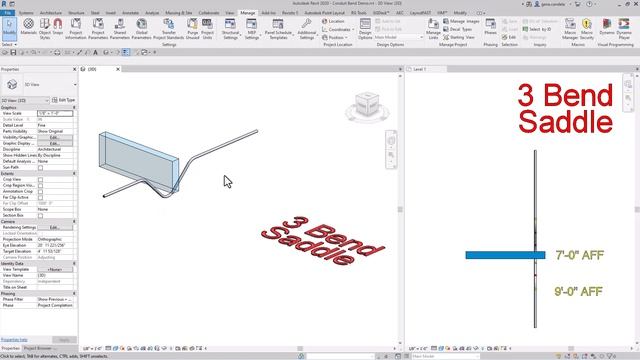The height and width of the screenshot is (360, 640).
Task: Click the Save icon in quick access toolbar
Action: tap(13, 52)
